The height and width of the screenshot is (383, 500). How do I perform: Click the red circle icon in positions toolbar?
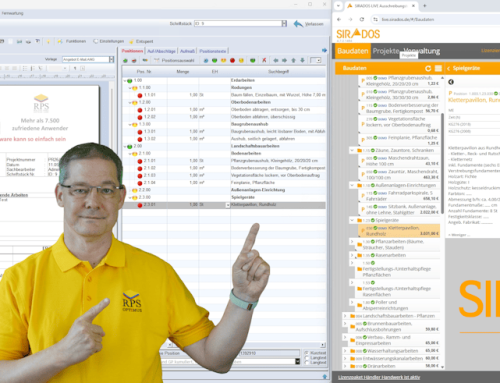tap(232, 60)
